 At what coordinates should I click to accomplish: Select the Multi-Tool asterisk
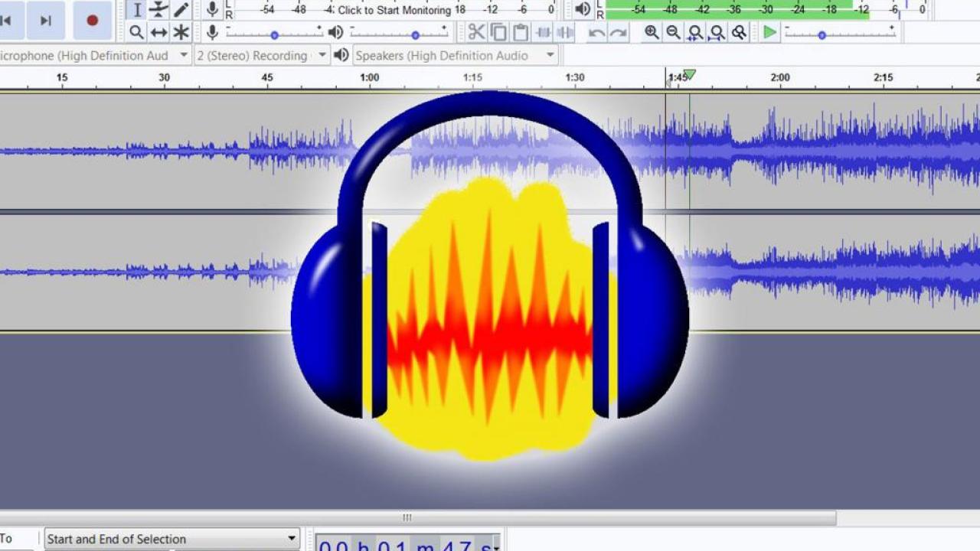pyautogui.click(x=181, y=32)
